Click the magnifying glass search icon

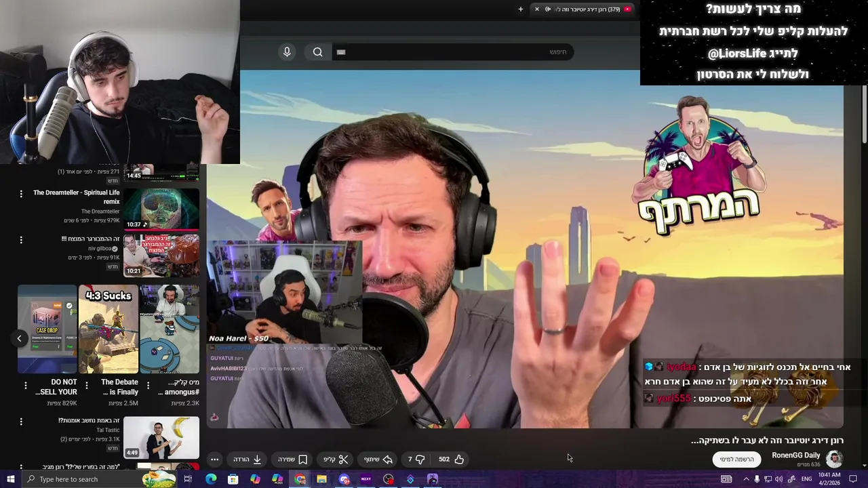point(317,52)
